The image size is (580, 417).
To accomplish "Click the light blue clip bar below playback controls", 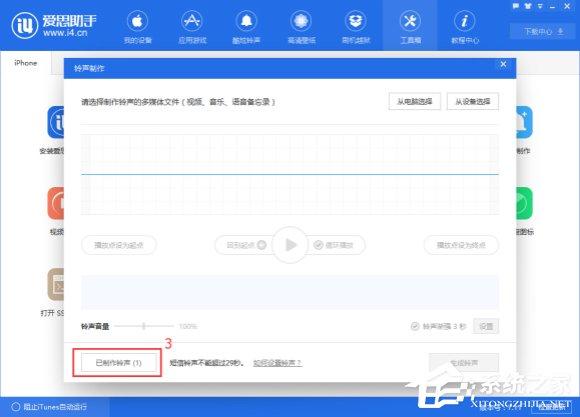I will click(x=290, y=292).
